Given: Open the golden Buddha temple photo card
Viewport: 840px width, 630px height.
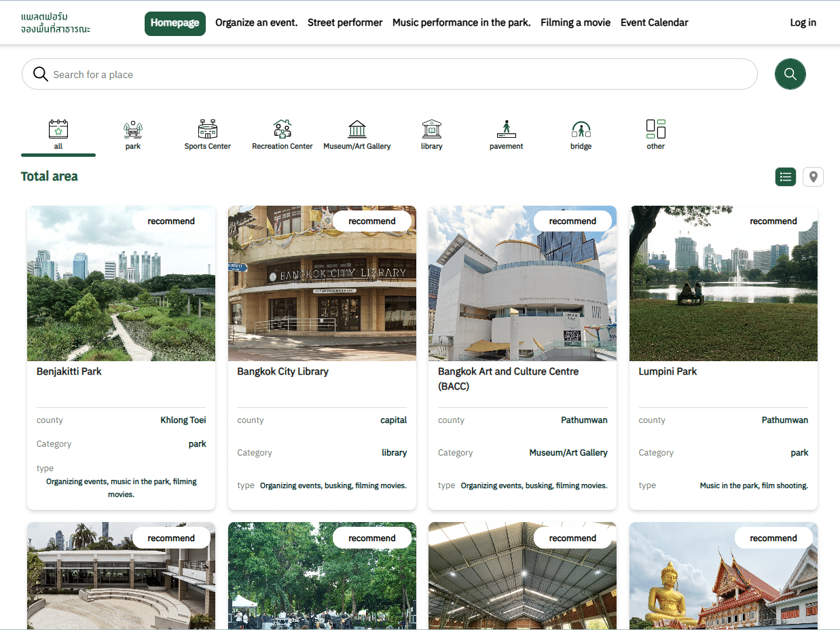Looking at the screenshot, I should (724, 576).
